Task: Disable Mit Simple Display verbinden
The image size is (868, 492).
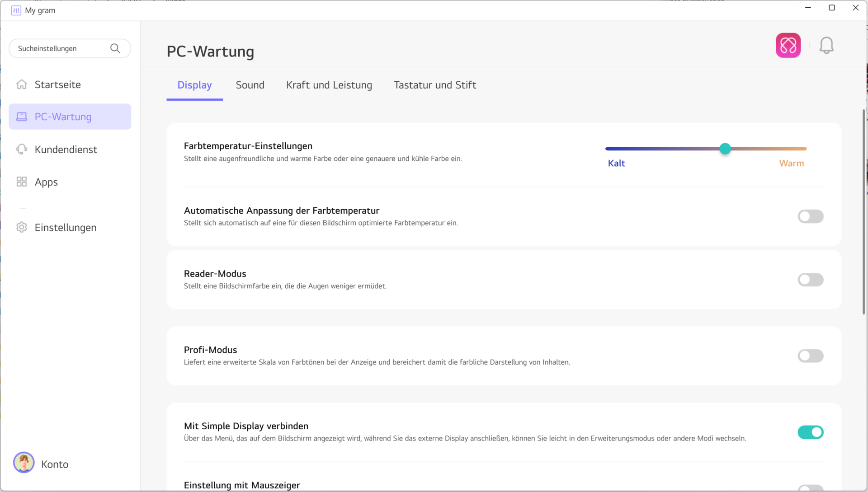Action: click(x=810, y=432)
